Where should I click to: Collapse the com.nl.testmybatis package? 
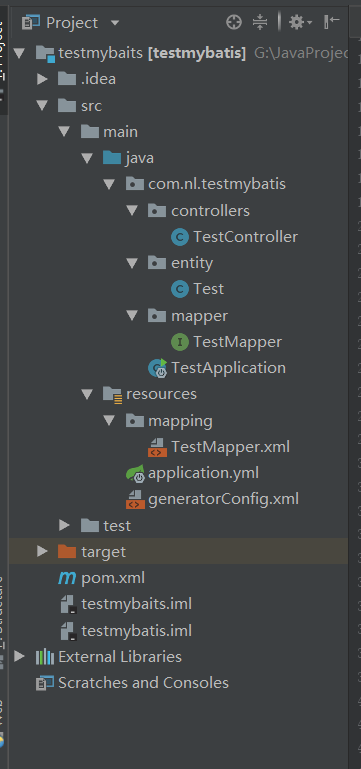109,184
